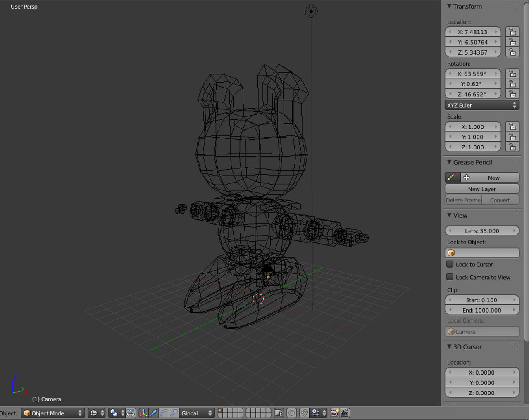This screenshot has width=529, height=420.
Task: Click the 3D Cursor Z 0.0000 field
Action: [x=482, y=393]
